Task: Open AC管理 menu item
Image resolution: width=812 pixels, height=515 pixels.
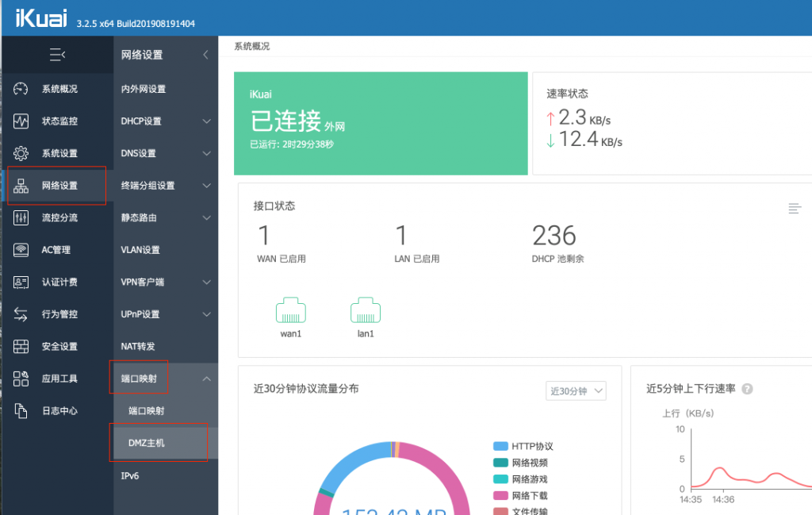Action: point(57,250)
